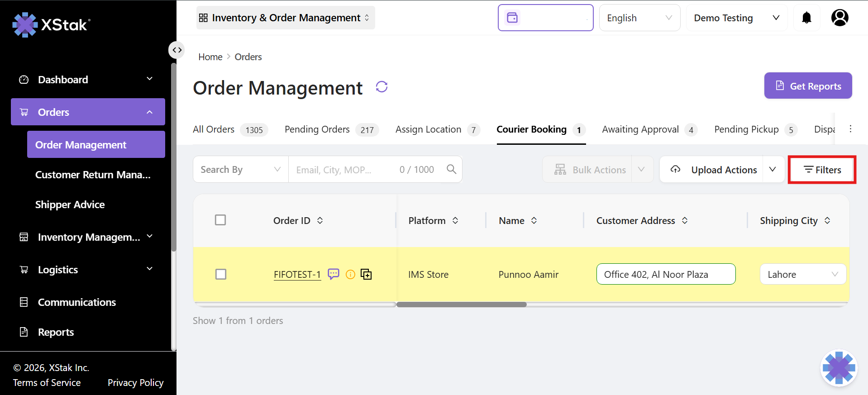Open the Lahore shipping city dropdown
868x395 pixels.
click(802, 274)
